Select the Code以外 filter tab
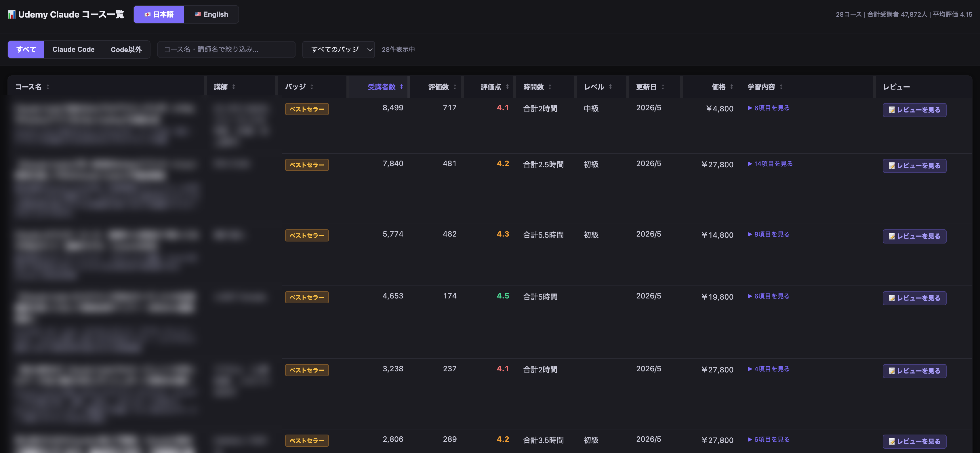The image size is (980, 453). tap(126, 50)
